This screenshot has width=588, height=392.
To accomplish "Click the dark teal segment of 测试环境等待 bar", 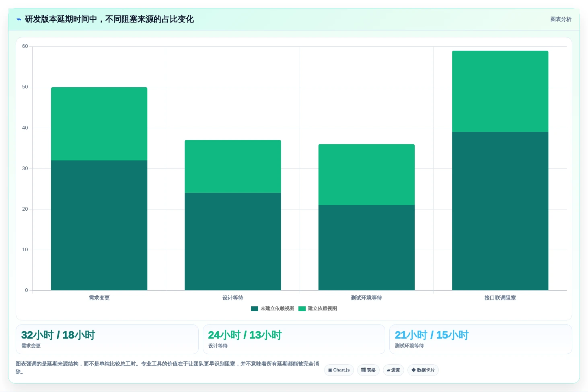I will click(x=366, y=248).
